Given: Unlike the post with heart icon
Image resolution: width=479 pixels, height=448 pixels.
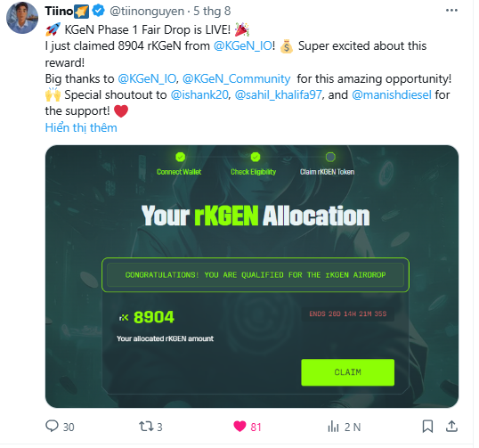Looking at the screenshot, I should 239,427.
